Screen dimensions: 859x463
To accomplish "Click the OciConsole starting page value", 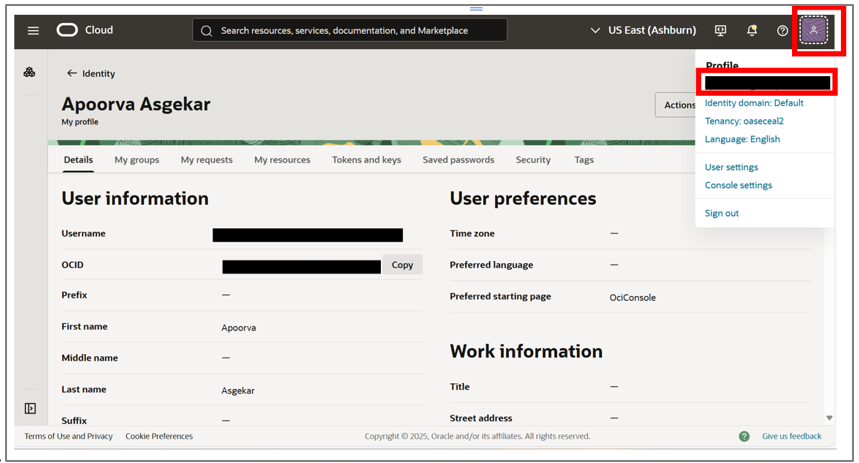I will (633, 298).
